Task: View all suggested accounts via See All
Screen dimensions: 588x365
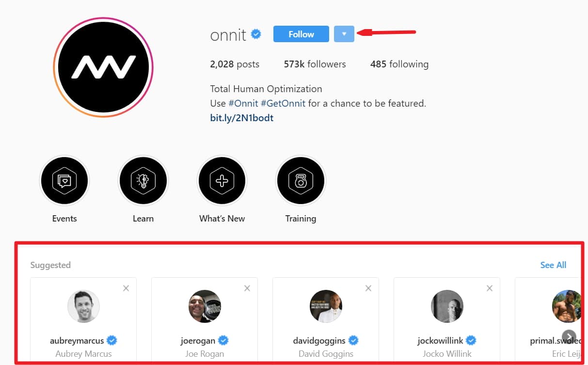Action: [x=553, y=265]
